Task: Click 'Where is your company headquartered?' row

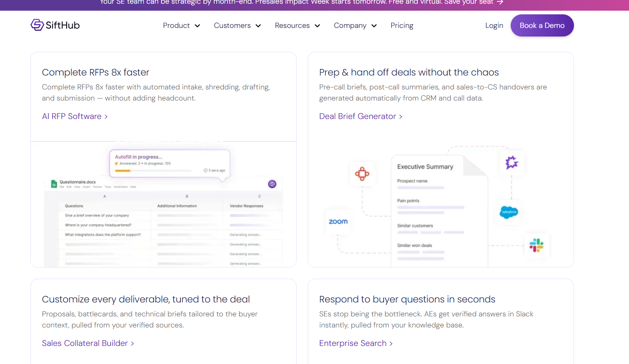Action: (x=98, y=225)
